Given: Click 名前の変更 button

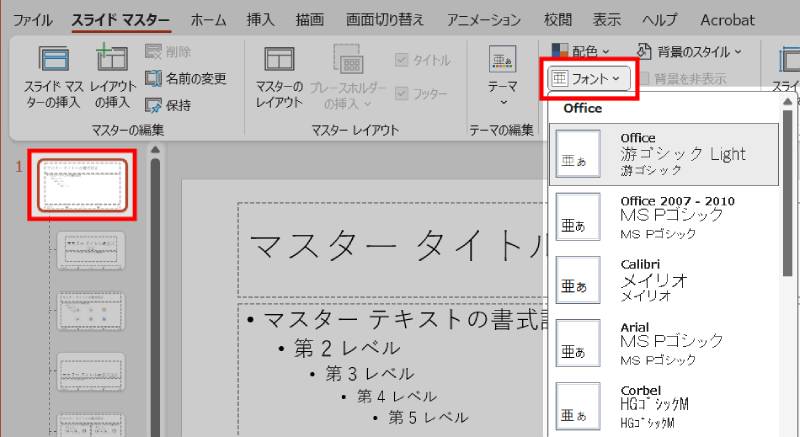Looking at the screenshot, I should coord(186,79).
